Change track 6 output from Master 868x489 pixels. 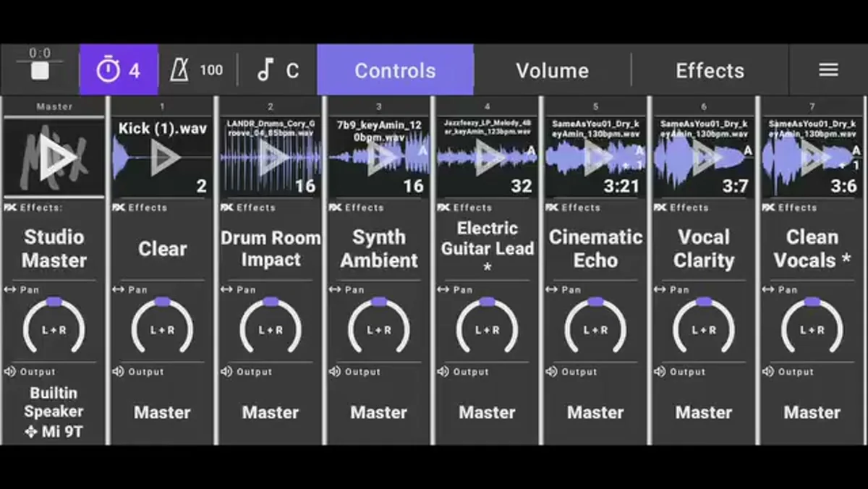point(704,412)
